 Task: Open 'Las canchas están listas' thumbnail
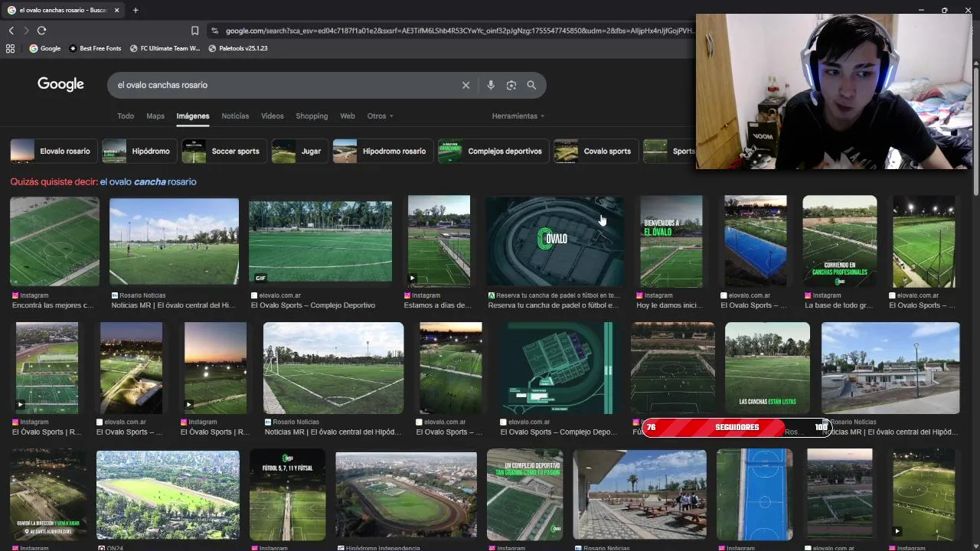(767, 368)
